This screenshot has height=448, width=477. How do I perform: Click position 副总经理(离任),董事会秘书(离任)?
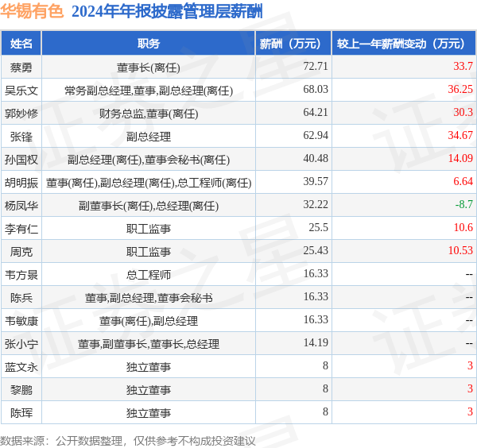coord(149,160)
